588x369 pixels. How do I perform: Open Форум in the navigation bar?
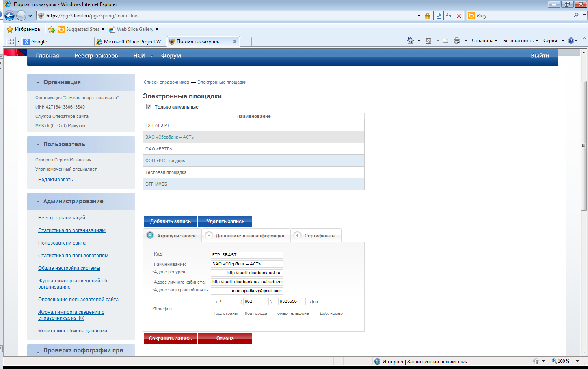[x=171, y=56]
